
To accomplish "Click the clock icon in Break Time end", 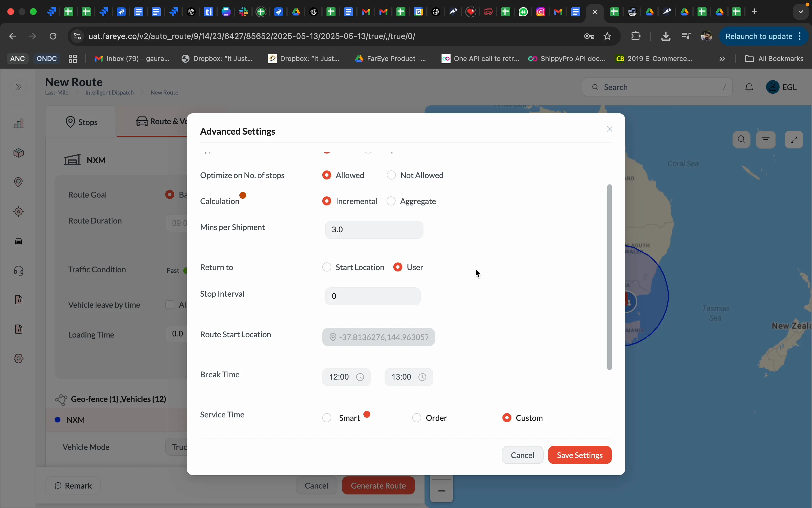I will [x=422, y=377].
